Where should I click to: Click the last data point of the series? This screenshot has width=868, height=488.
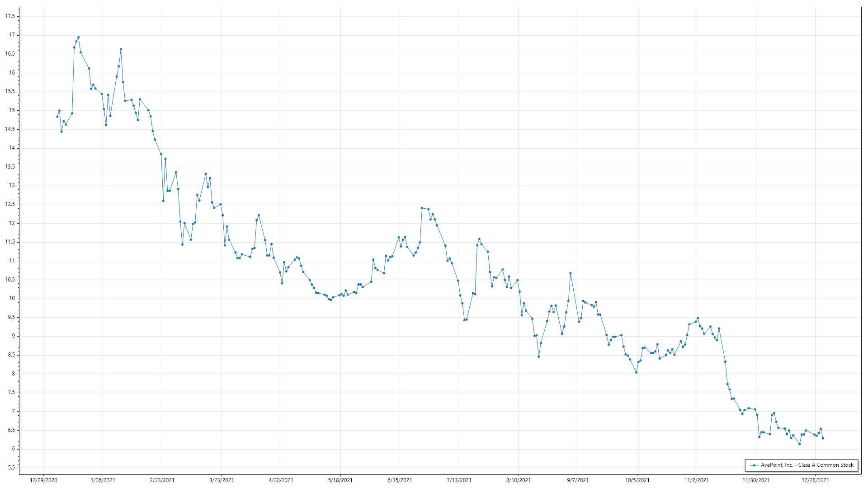click(x=823, y=438)
